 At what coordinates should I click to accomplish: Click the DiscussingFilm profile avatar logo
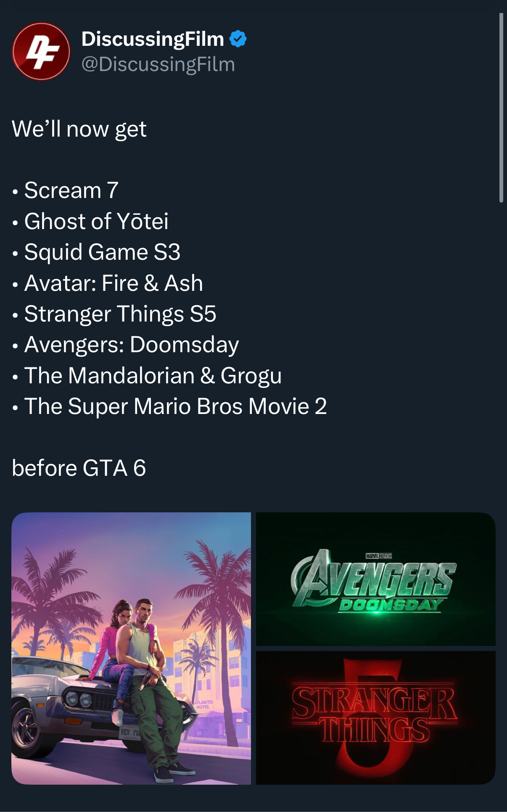41,51
